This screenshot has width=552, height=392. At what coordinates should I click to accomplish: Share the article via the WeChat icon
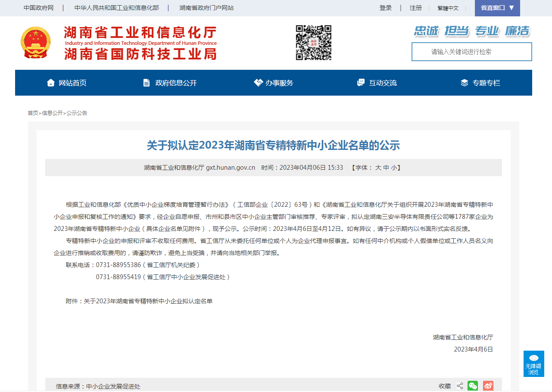point(473,386)
